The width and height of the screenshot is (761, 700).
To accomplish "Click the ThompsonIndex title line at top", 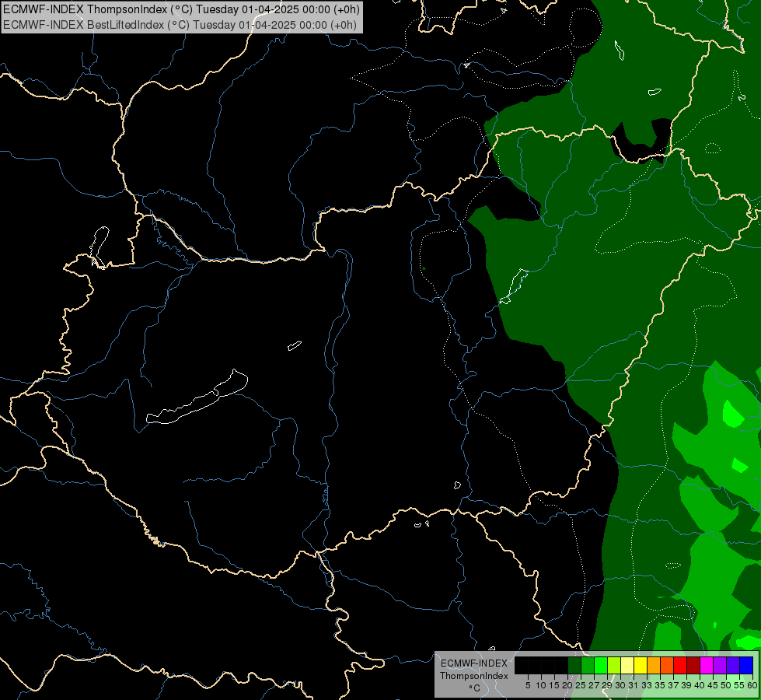I will tap(182, 9).
